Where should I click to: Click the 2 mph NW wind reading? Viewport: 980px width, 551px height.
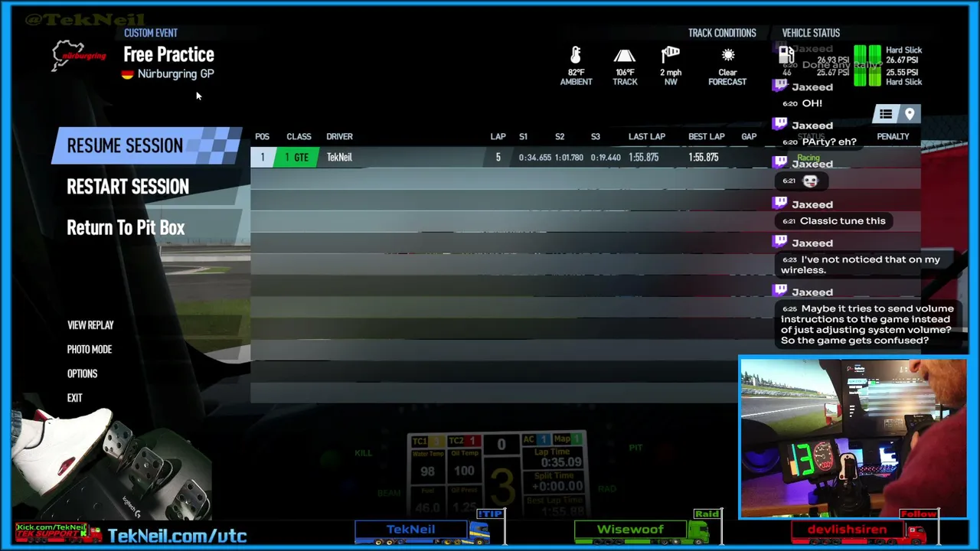[x=671, y=77]
